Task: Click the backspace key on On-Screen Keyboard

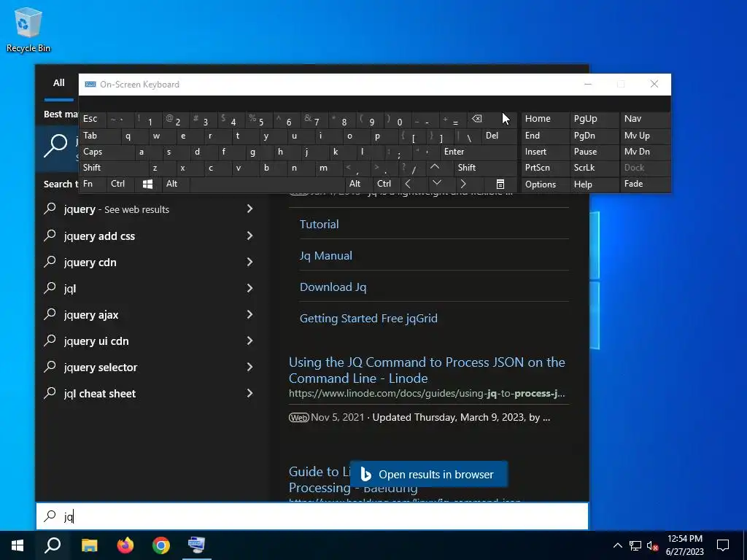Action: (478, 119)
